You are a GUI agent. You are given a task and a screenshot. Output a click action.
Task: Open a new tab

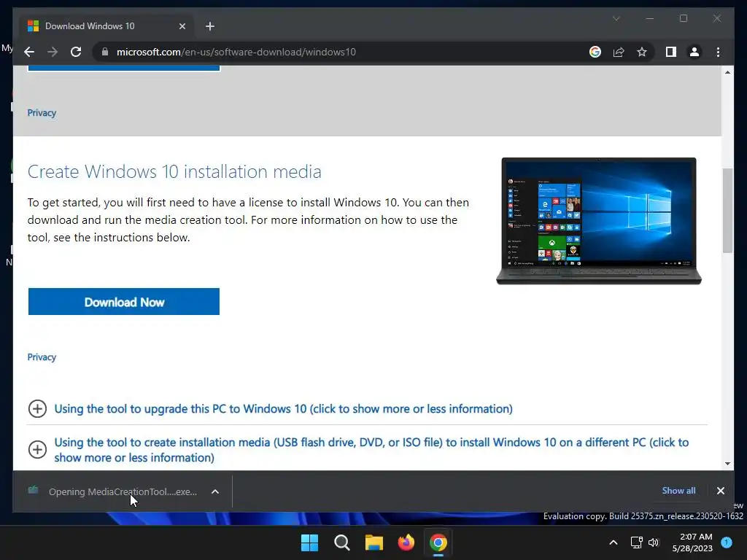coord(210,26)
